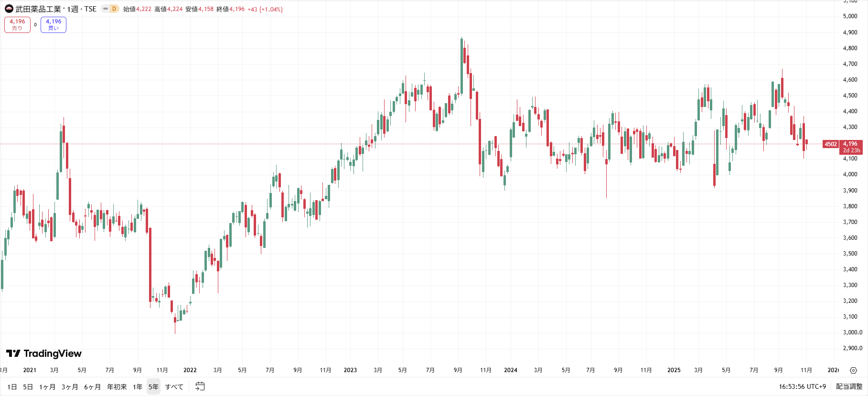Show すべて of the data range
Viewport: 868px width, 396px height.
coord(174,387)
